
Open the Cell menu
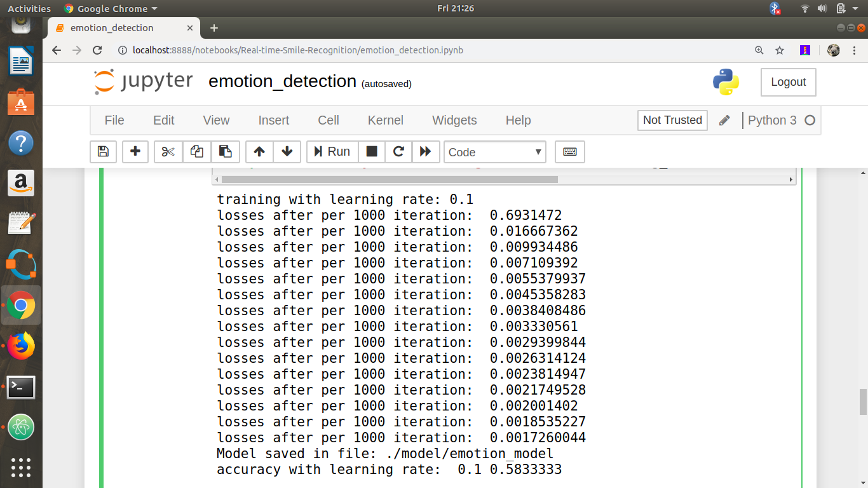(328, 120)
